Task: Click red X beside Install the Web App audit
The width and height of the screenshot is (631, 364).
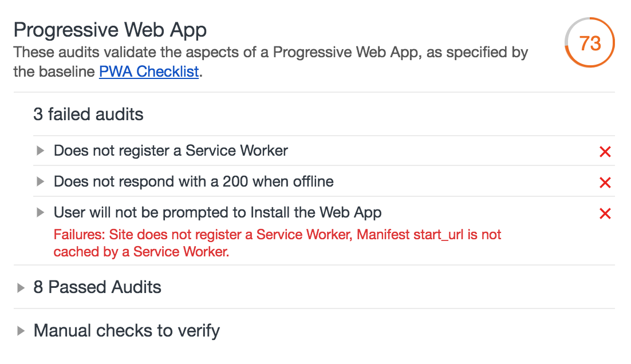Action: 605,213
